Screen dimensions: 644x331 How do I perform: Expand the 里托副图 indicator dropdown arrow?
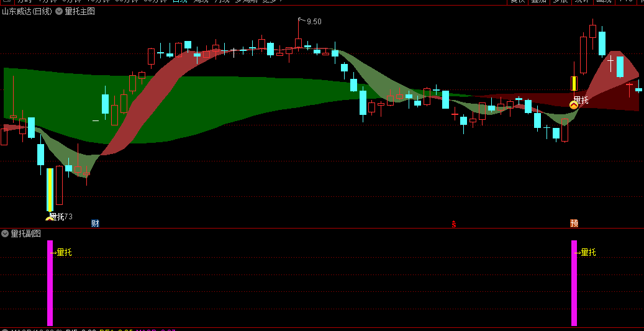[x=5, y=234]
